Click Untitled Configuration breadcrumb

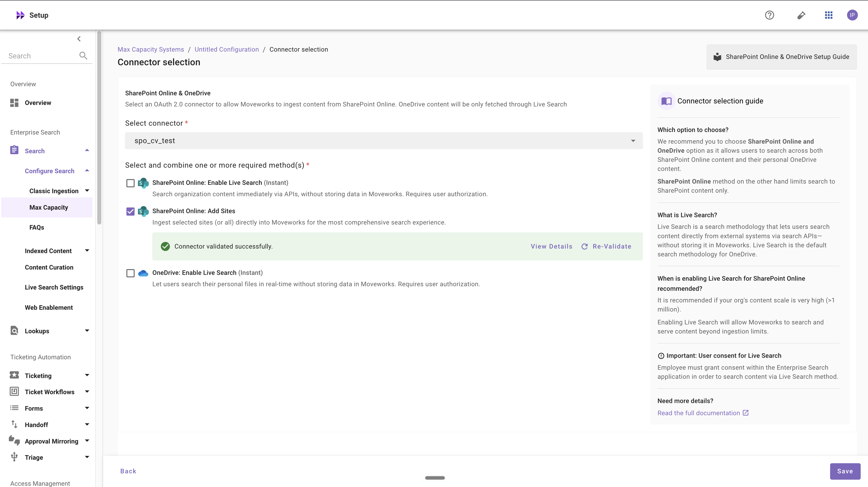[226, 50]
